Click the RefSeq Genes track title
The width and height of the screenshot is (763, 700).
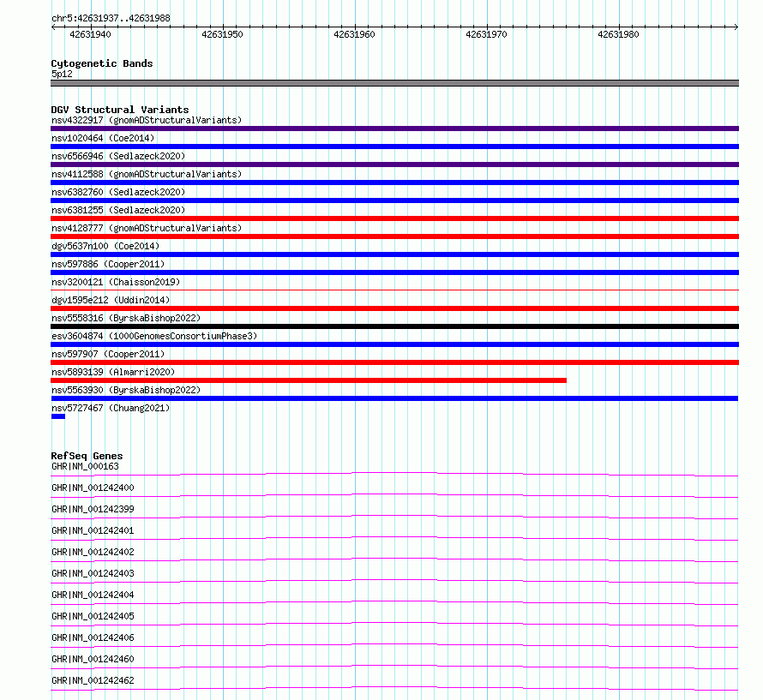click(x=87, y=456)
